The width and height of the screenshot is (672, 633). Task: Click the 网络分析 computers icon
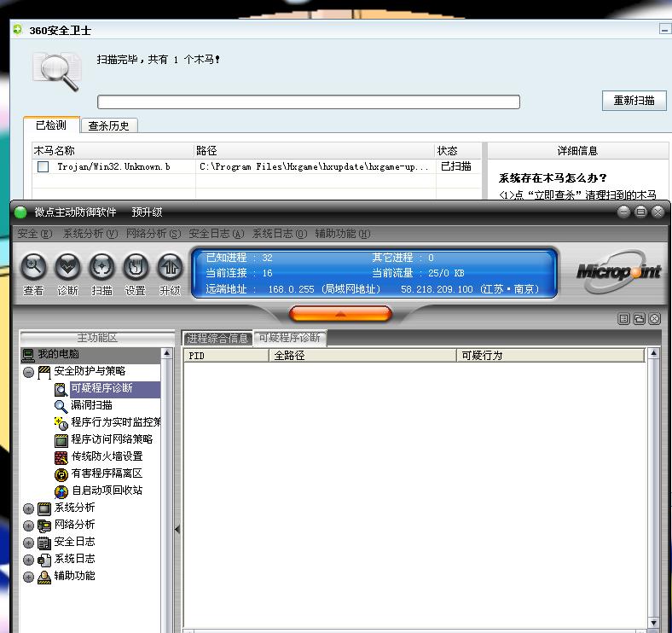click(x=44, y=526)
